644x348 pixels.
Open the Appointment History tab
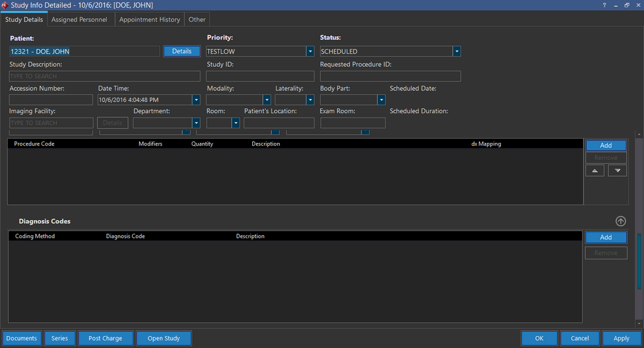point(150,20)
